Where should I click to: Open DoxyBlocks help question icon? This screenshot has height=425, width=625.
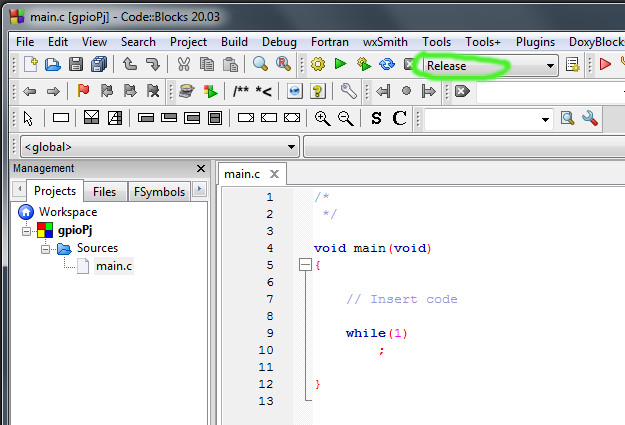coord(318,91)
